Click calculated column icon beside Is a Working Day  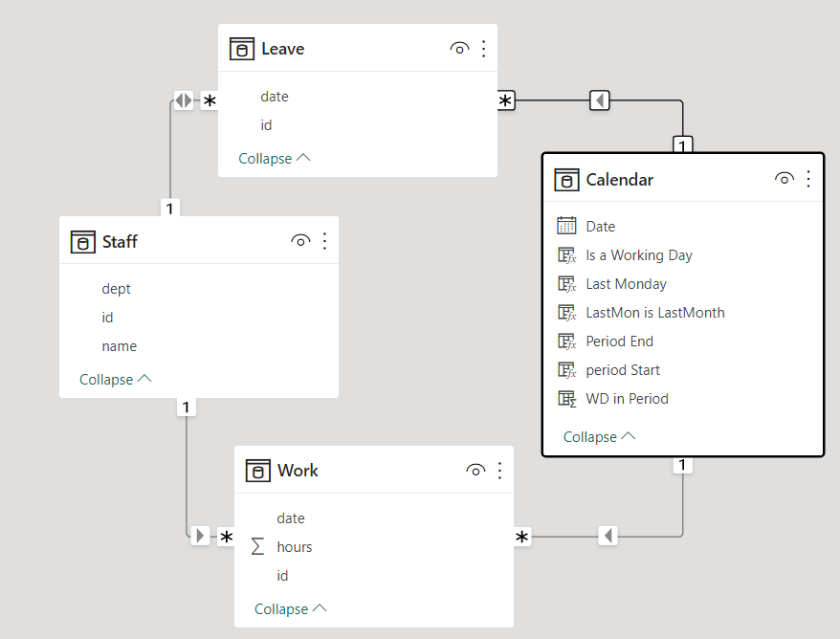pos(566,255)
